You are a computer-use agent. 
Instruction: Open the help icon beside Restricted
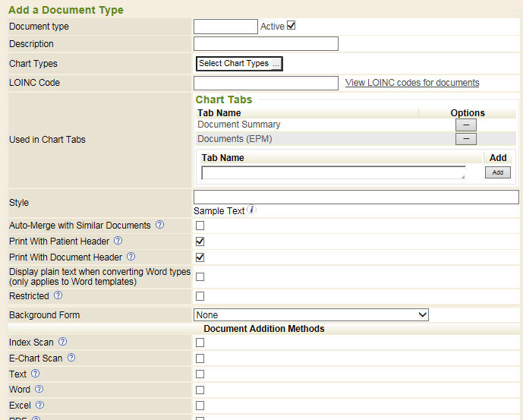(x=58, y=295)
